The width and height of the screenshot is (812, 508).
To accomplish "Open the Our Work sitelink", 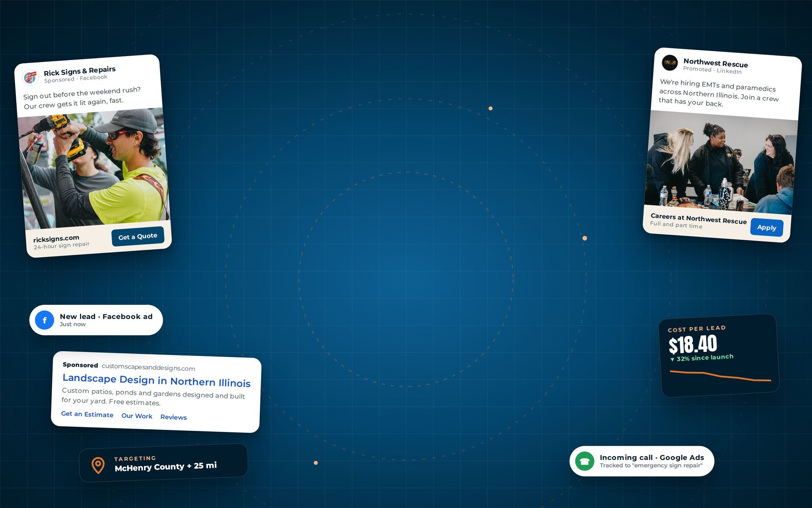I will point(137,416).
